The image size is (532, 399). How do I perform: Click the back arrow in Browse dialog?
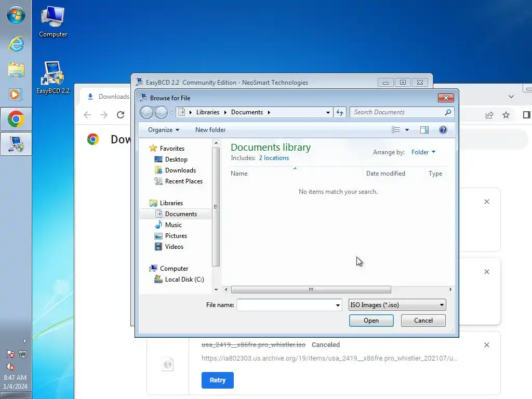[147, 112]
